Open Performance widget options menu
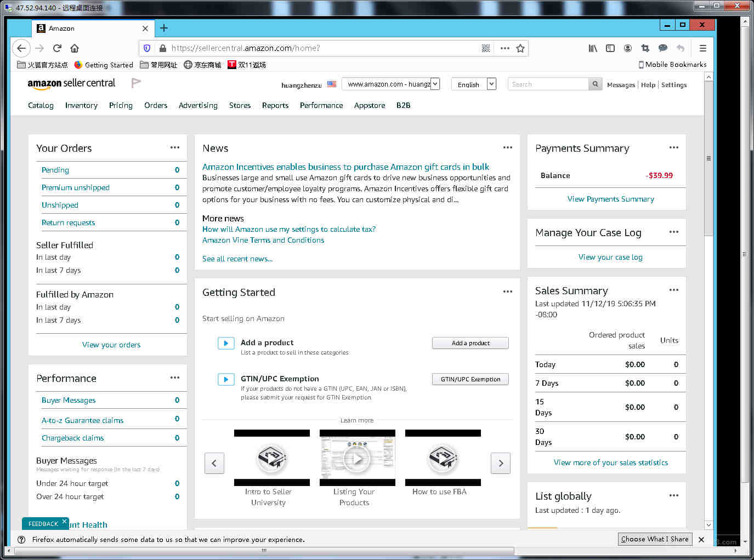 click(x=175, y=378)
